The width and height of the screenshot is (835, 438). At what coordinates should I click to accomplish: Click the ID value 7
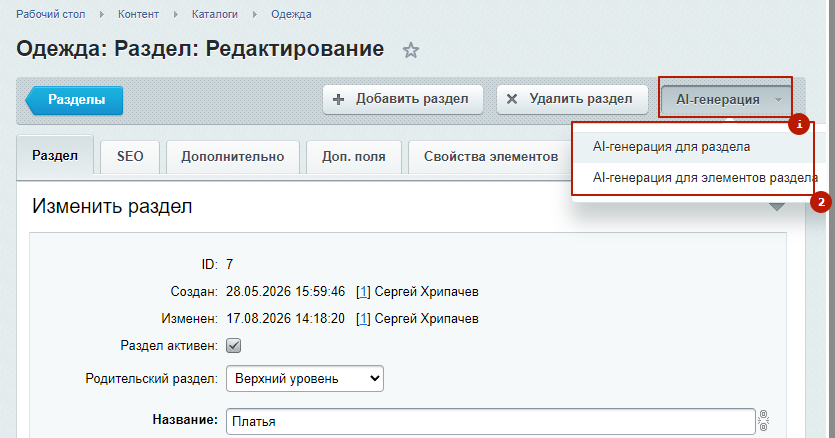(x=230, y=264)
